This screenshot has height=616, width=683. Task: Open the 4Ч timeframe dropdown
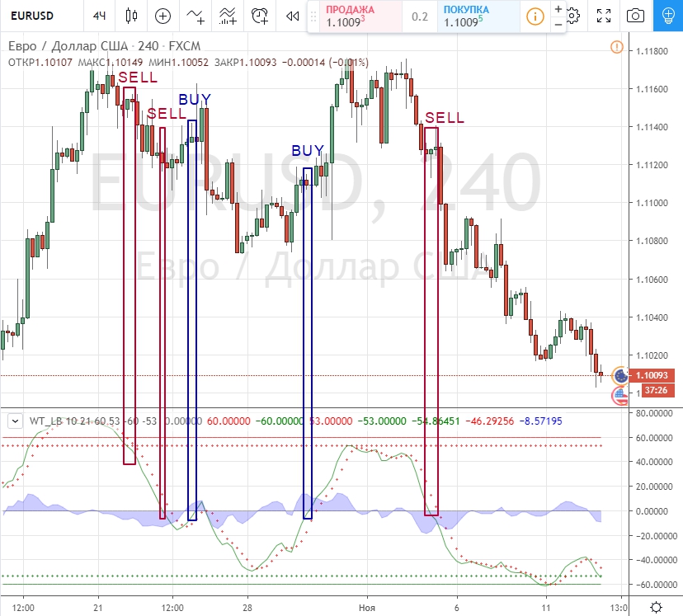point(99,16)
